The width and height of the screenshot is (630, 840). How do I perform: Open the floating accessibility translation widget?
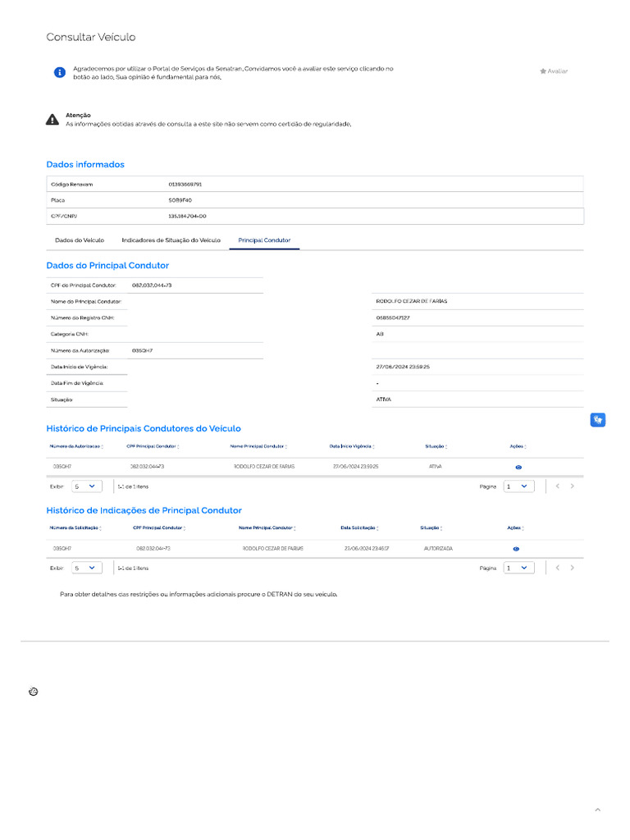coord(598,420)
